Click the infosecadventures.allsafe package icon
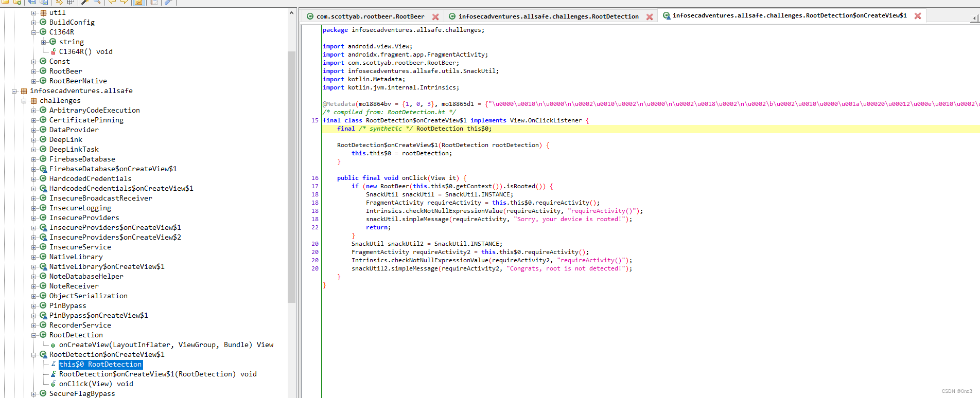Image resolution: width=980 pixels, height=398 pixels. 24,91
